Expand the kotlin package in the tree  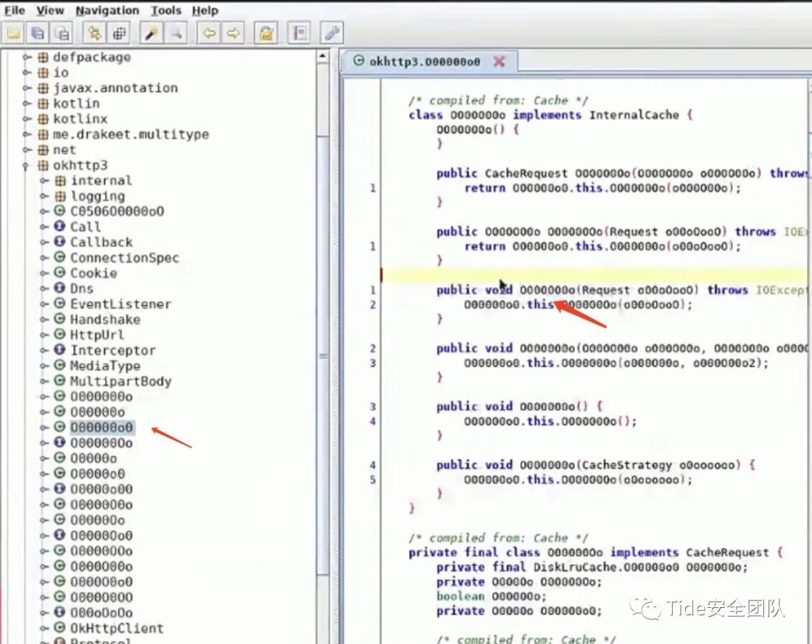click(27, 104)
